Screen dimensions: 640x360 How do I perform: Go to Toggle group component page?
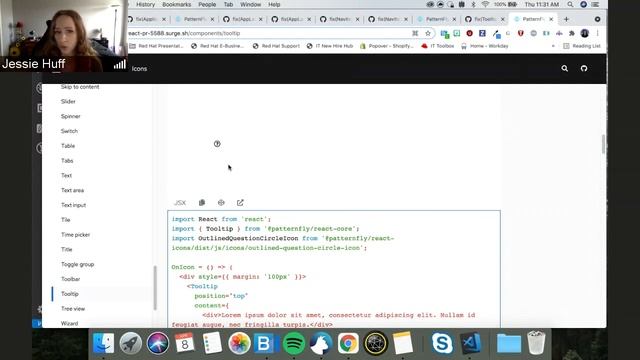click(x=78, y=264)
